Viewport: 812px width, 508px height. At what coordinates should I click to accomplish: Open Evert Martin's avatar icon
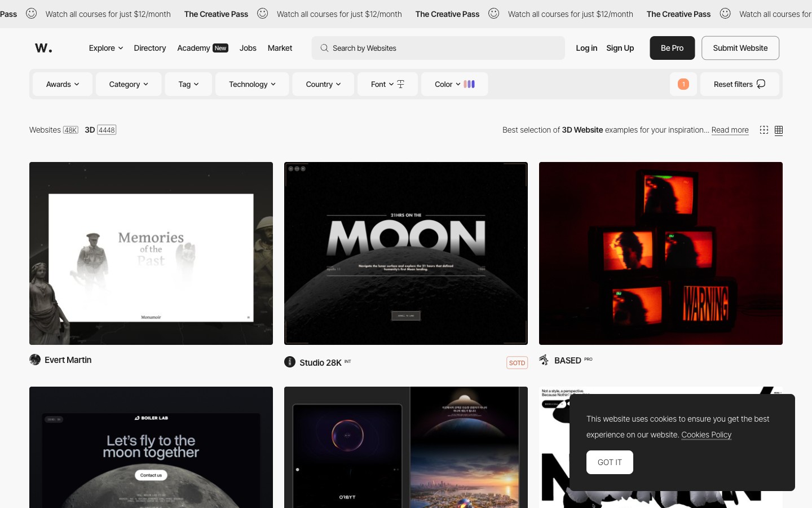(35, 360)
